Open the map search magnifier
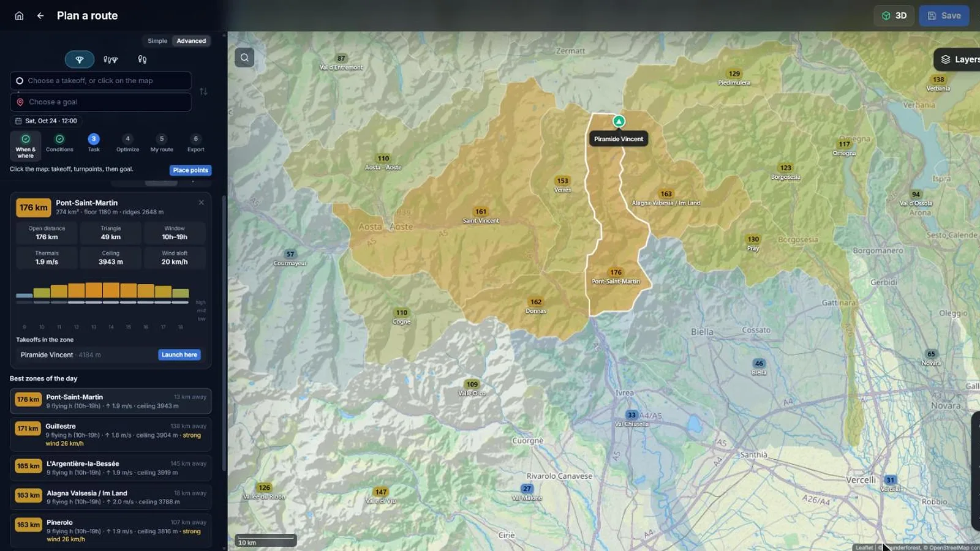Viewport: 980px width, 551px height. (x=244, y=58)
